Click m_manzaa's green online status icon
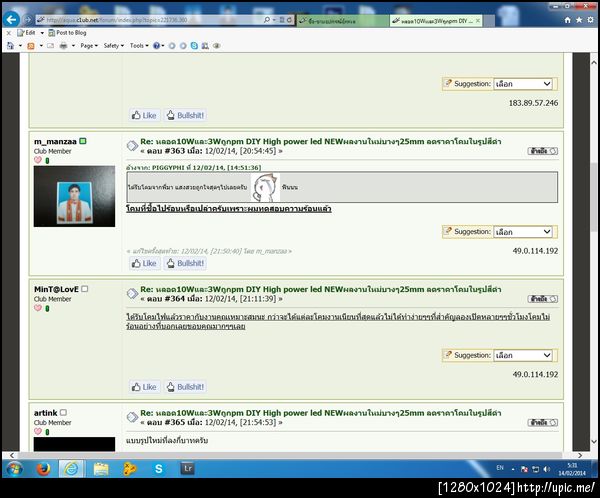This screenshot has height=498, width=600. [83, 141]
